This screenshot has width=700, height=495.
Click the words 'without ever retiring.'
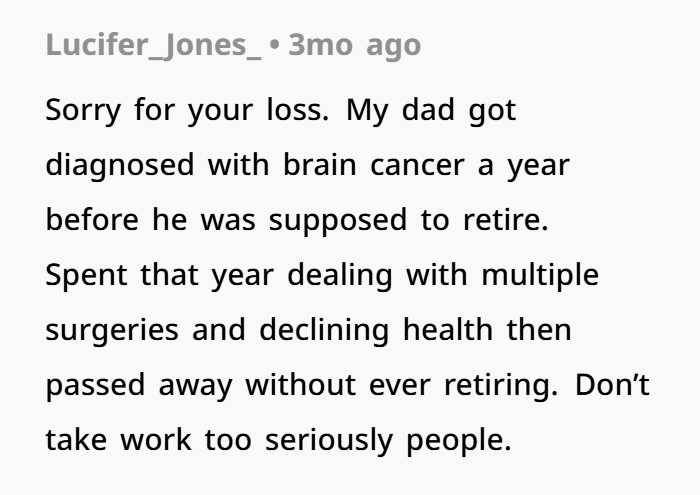coord(402,385)
